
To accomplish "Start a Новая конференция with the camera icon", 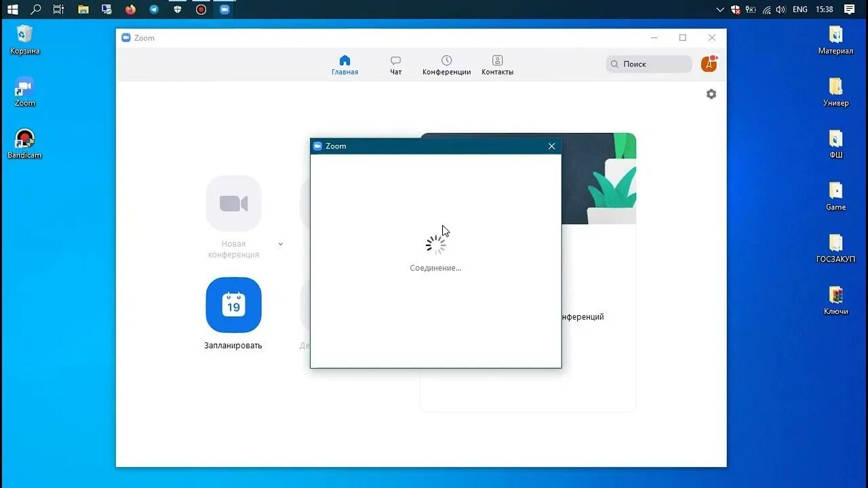I will (x=233, y=203).
